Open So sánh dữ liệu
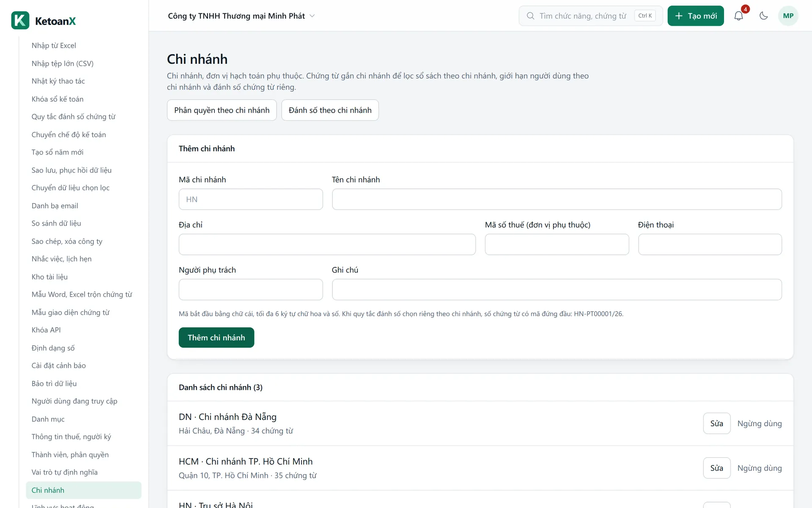This screenshot has width=812, height=508. pos(84,223)
